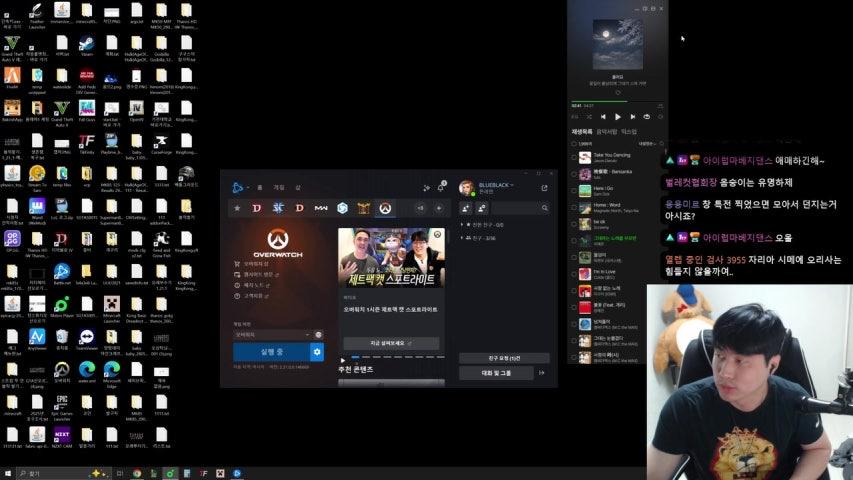The image size is (853, 480).
Task: Open the Overwatch game version dropdown
Action: 272,335
